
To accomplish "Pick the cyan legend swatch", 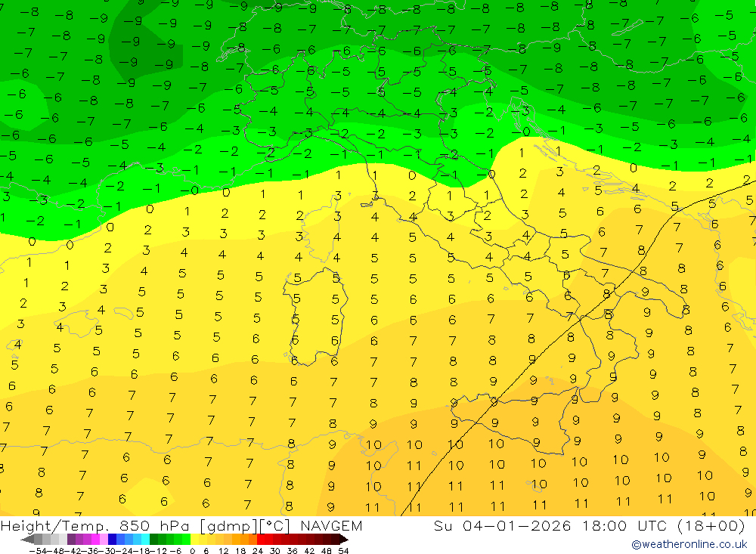I will 145,539.
